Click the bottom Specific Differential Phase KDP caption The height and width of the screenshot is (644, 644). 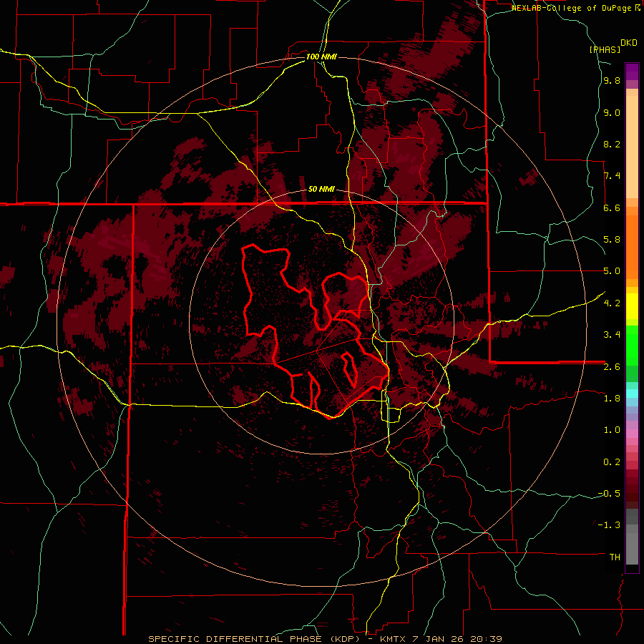click(325, 639)
